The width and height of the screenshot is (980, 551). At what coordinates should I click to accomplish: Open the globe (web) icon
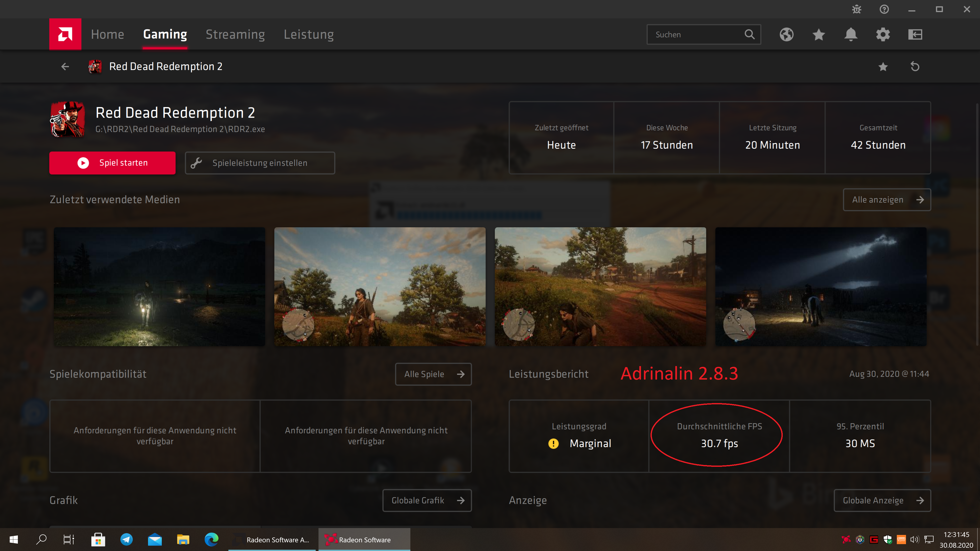(786, 34)
